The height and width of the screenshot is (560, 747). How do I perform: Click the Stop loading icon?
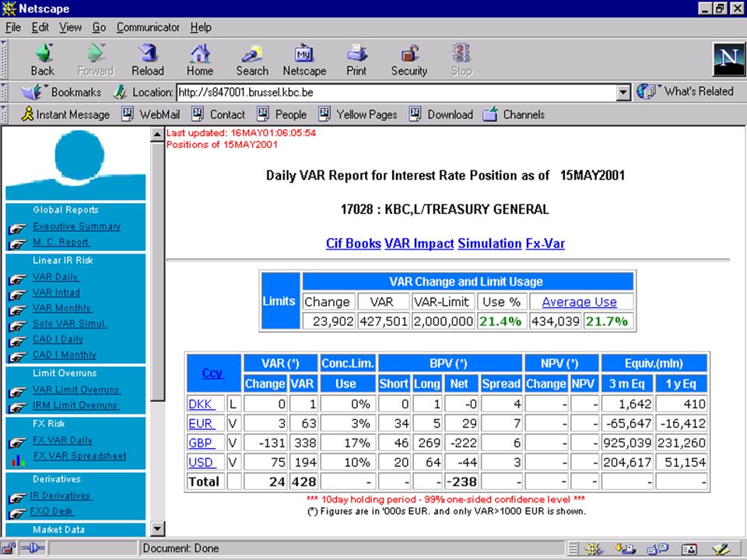tap(461, 59)
